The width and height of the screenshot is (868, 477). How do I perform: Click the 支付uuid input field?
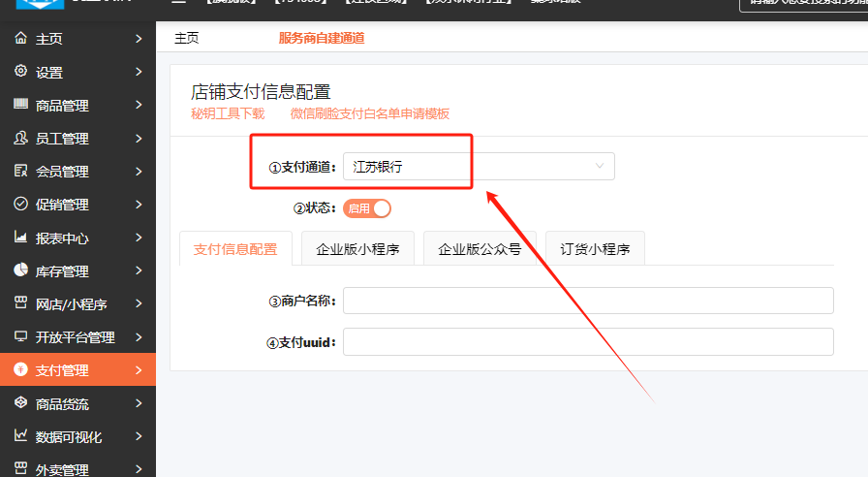(x=588, y=342)
